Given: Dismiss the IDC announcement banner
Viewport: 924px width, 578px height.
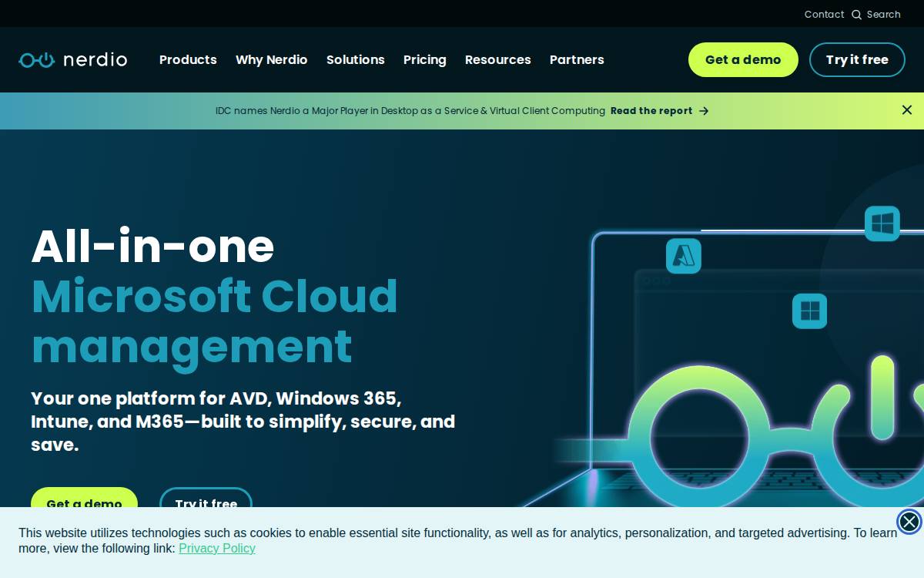Looking at the screenshot, I should point(907,110).
